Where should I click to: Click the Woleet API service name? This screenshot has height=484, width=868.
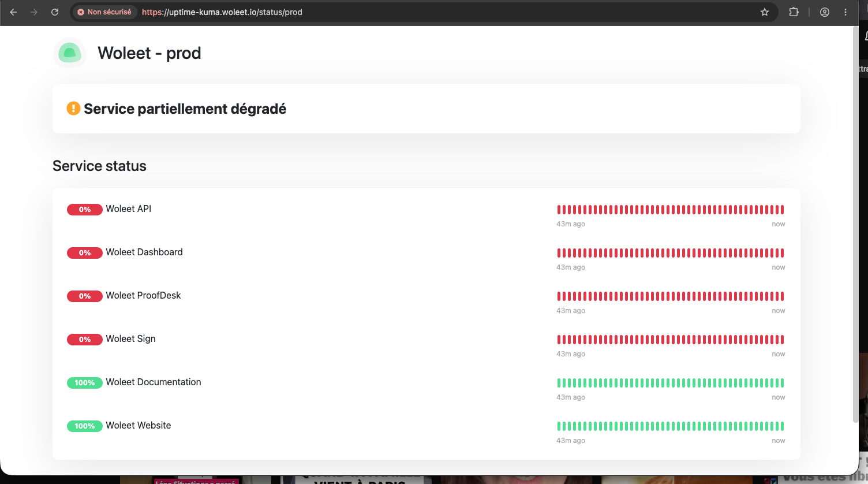tap(129, 209)
